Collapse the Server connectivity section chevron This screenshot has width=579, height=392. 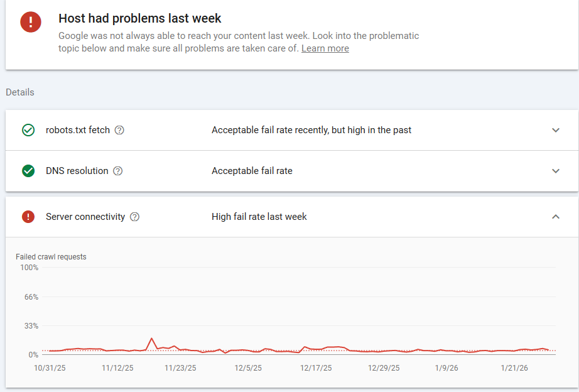click(555, 217)
